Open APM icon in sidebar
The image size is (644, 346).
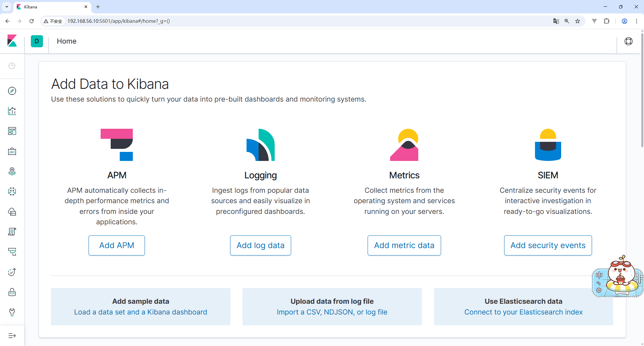[12, 252]
